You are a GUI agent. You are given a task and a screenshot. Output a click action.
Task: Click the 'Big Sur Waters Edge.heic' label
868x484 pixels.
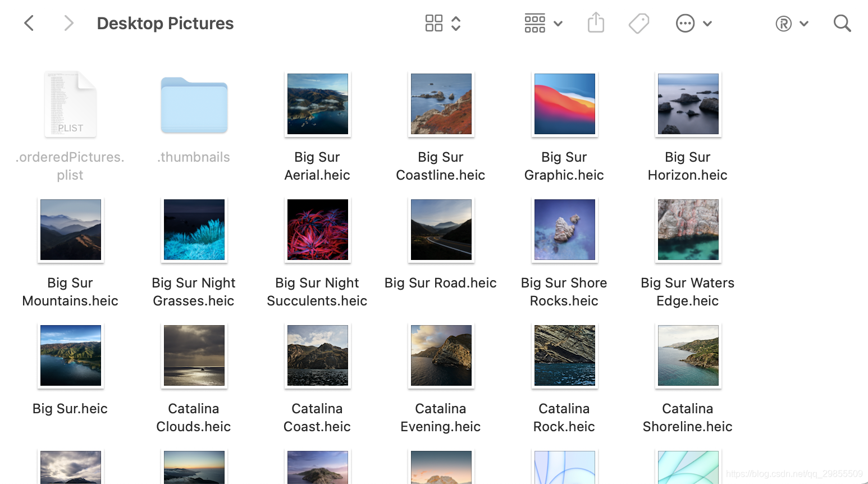tap(688, 292)
